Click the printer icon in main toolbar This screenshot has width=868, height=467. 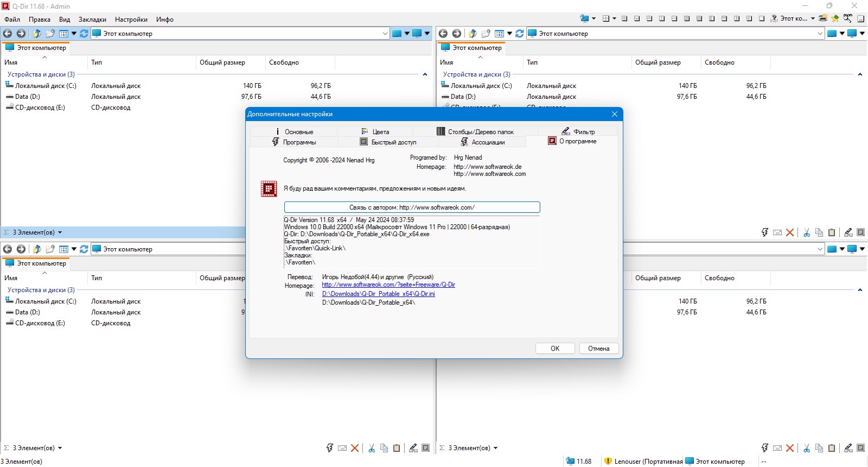tap(823, 18)
